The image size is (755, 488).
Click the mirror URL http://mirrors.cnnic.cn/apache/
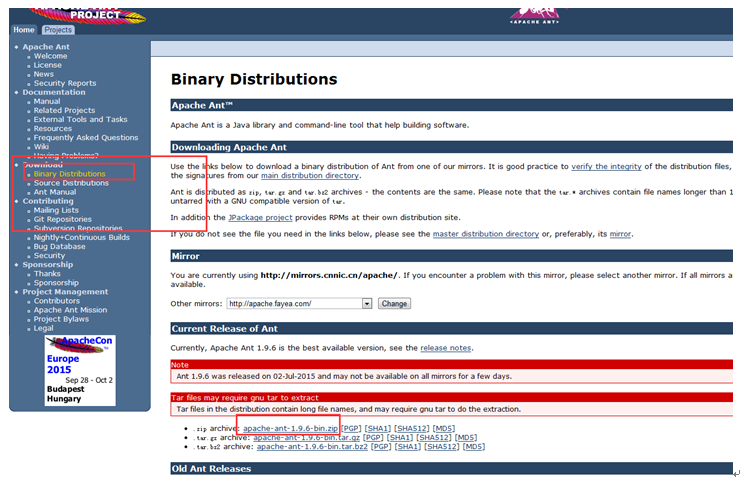329,276
